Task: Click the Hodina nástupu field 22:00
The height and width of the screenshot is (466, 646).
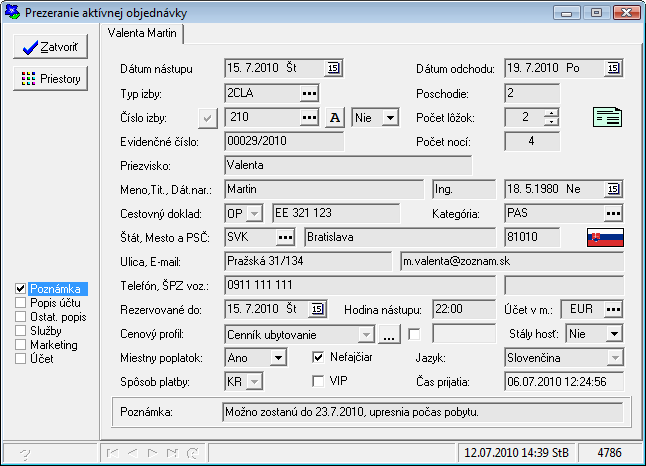Action: click(x=464, y=309)
